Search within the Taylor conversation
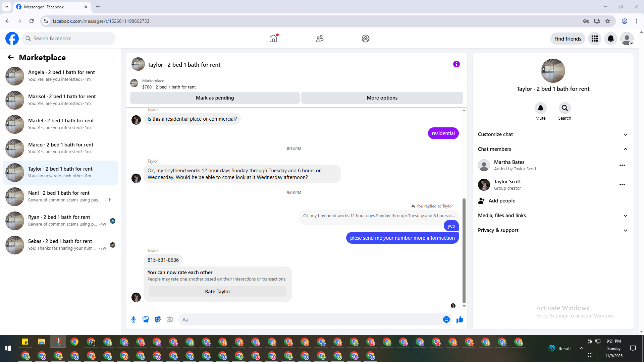 [x=565, y=108]
